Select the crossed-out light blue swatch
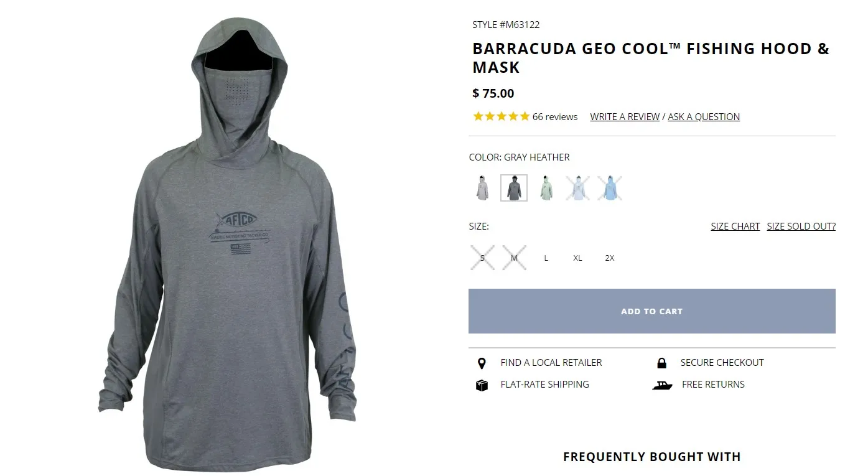 click(610, 188)
